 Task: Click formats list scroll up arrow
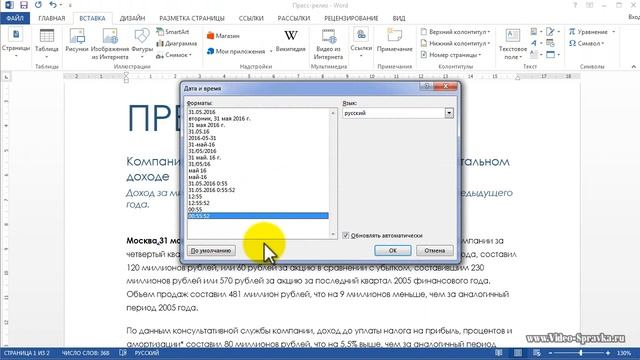(333, 113)
